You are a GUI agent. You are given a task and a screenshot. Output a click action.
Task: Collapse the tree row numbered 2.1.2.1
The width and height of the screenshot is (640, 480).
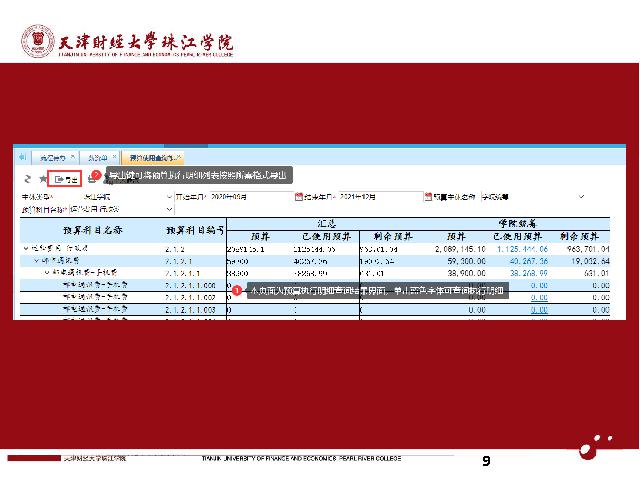(37, 259)
